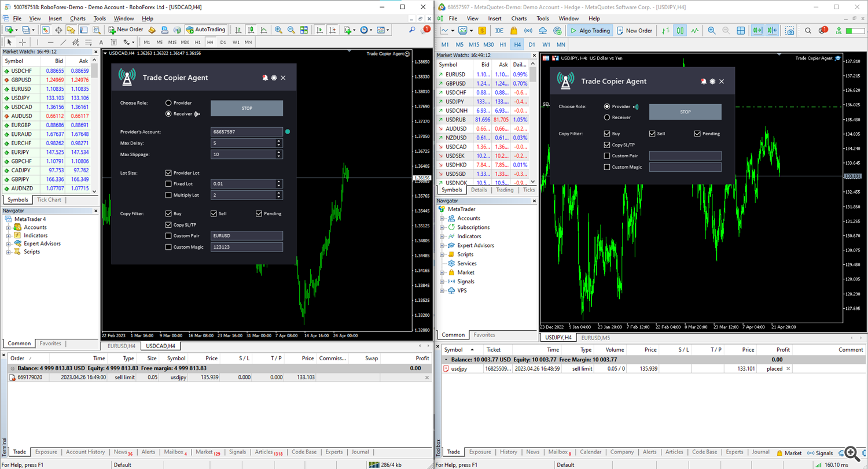Open the Charts menu in MT4
This screenshot has height=469, width=868.
pyautogui.click(x=78, y=19)
